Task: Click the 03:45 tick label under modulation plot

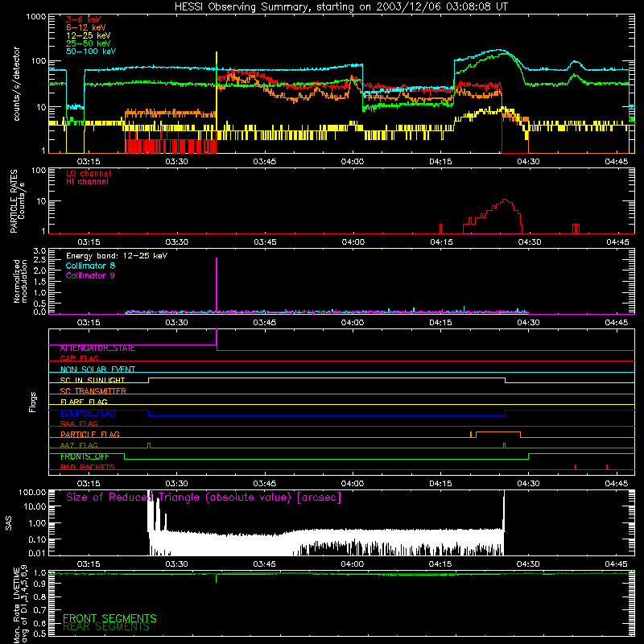Action: point(265,323)
